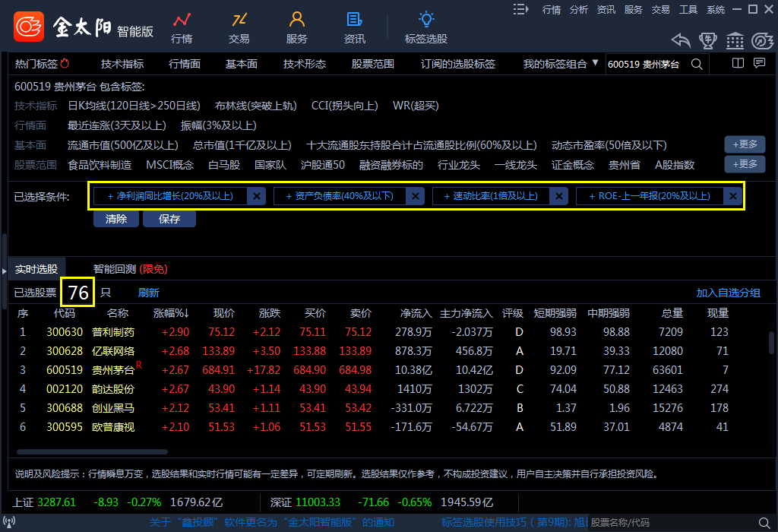This screenshot has width=778, height=532.
Task: Open the 热门标签 tab
Action: (x=42, y=64)
